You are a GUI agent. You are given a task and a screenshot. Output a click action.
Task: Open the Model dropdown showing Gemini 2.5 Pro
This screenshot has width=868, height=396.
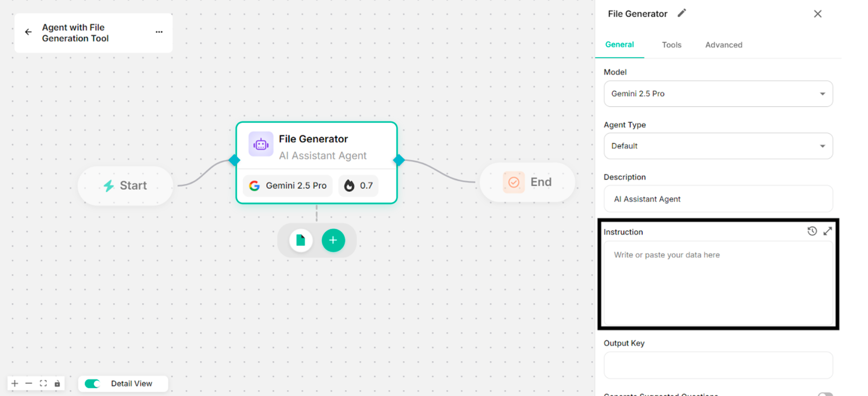pyautogui.click(x=718, y=94)
